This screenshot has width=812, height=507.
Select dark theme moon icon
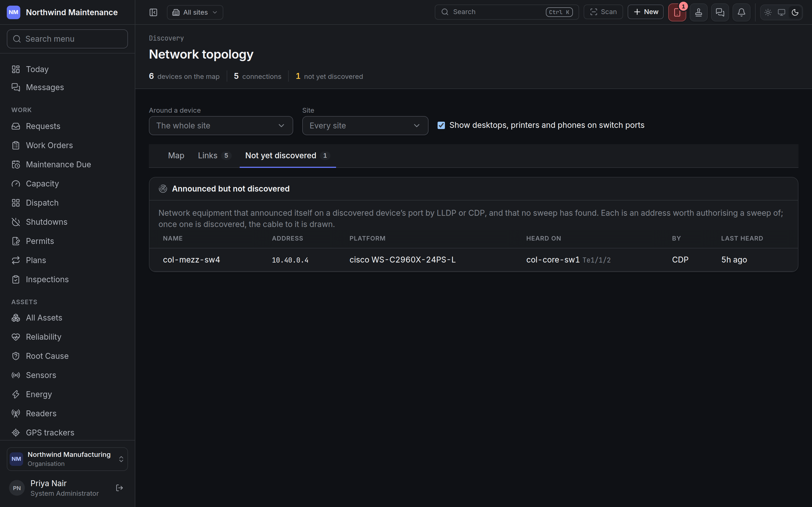tap(795, 12)
